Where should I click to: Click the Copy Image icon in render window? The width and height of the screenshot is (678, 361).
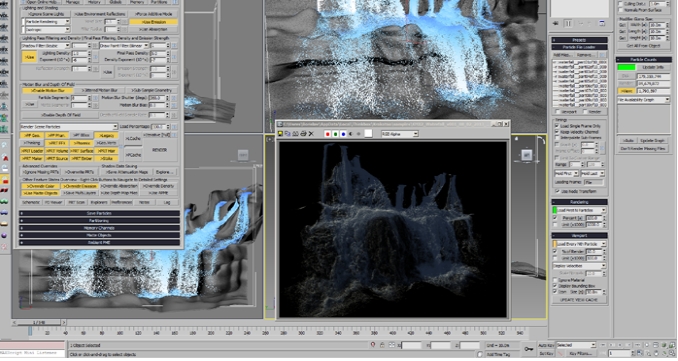point(288,134)
